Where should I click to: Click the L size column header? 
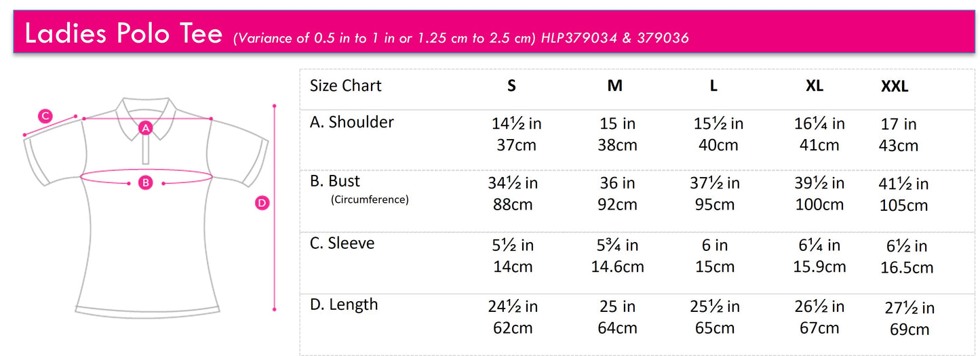click(713, 86)
